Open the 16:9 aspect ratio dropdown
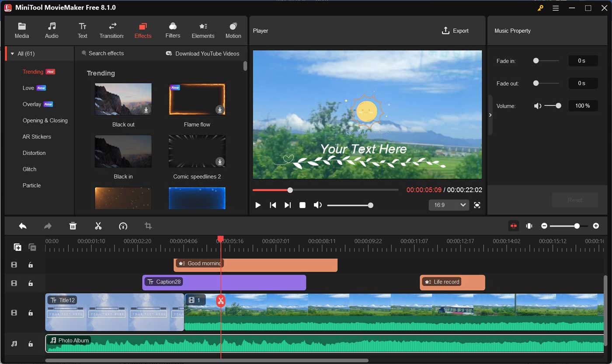 coord(449,205)
